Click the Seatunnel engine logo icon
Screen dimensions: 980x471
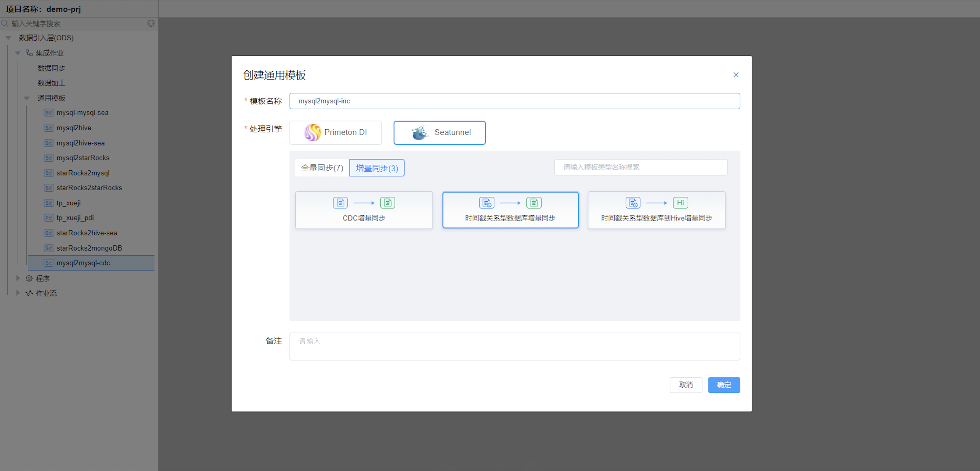click(419, 132)
